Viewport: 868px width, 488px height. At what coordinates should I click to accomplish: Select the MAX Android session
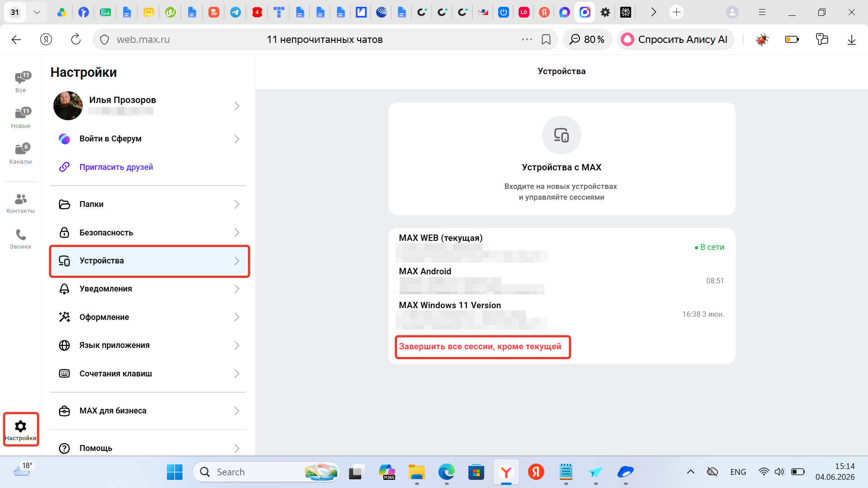click(x=561, y=280)
